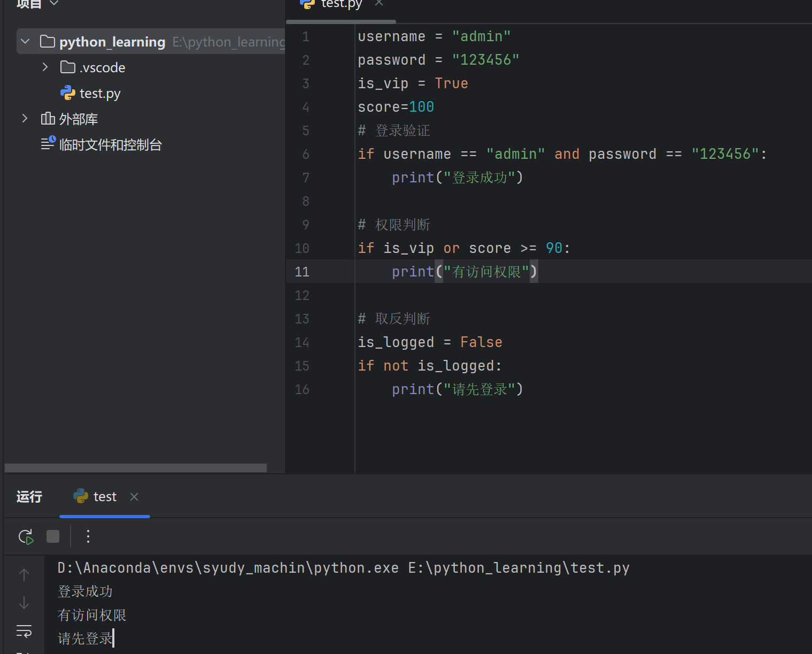
Task: Toggle soft-wrap in run console
Action: (24, 631)
